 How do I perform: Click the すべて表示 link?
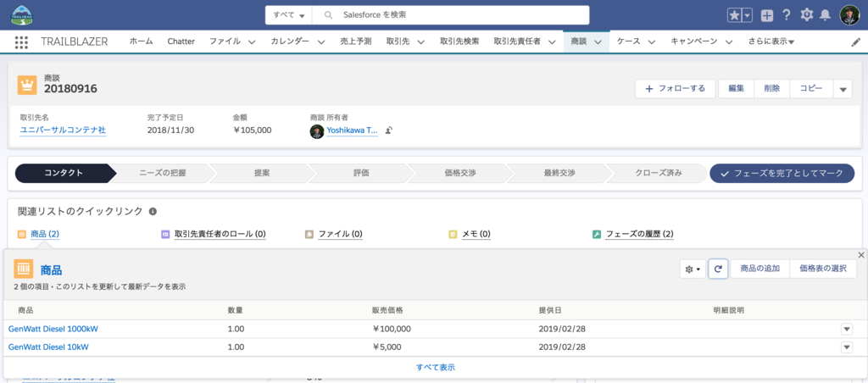pos(436,367)
